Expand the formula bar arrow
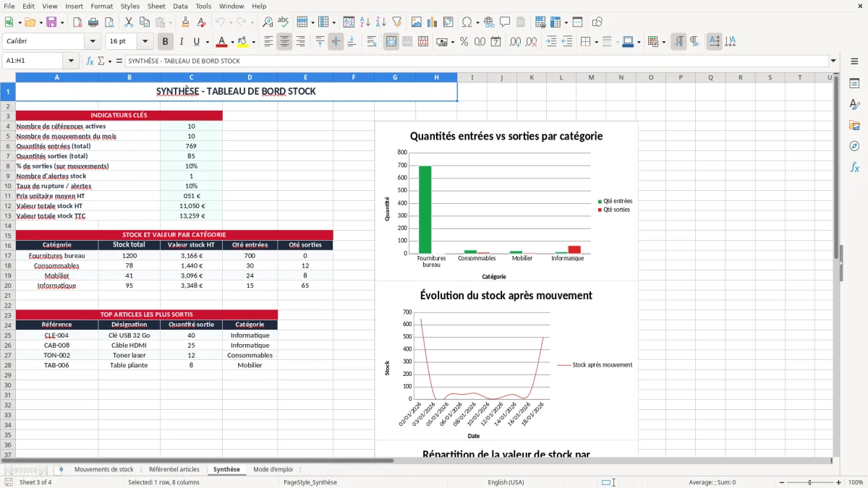868x488 pixels. [833, 61]
